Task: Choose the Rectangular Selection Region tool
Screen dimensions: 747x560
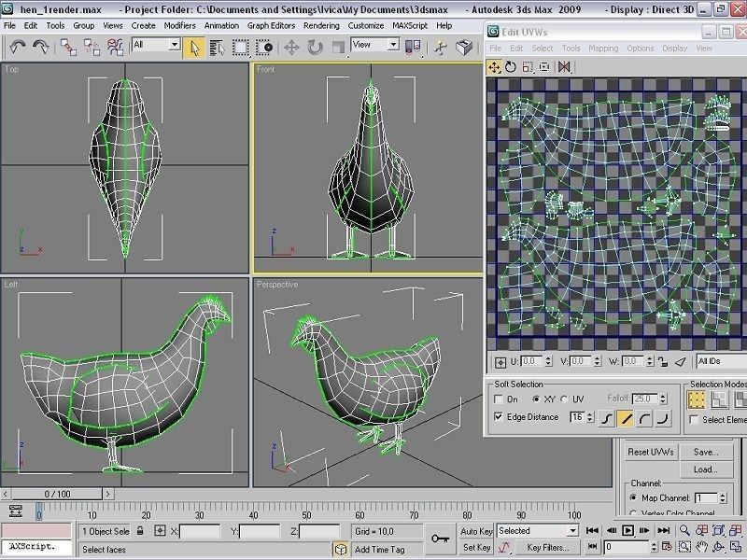Action: (x=241, y=48)
